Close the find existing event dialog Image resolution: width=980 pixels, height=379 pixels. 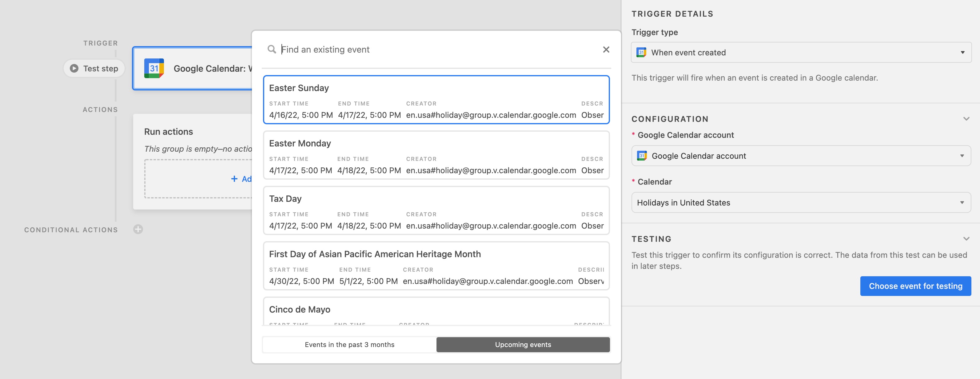tap(606, 50)
